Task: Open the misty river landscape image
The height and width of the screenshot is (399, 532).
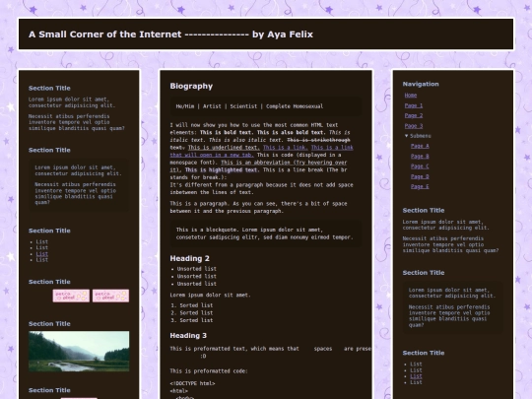Action: click(x=79, y=351)
